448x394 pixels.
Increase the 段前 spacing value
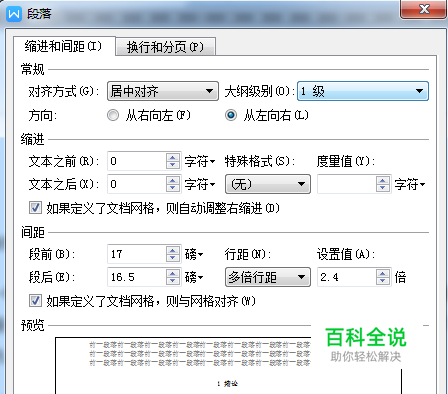(x=173, y=250)
